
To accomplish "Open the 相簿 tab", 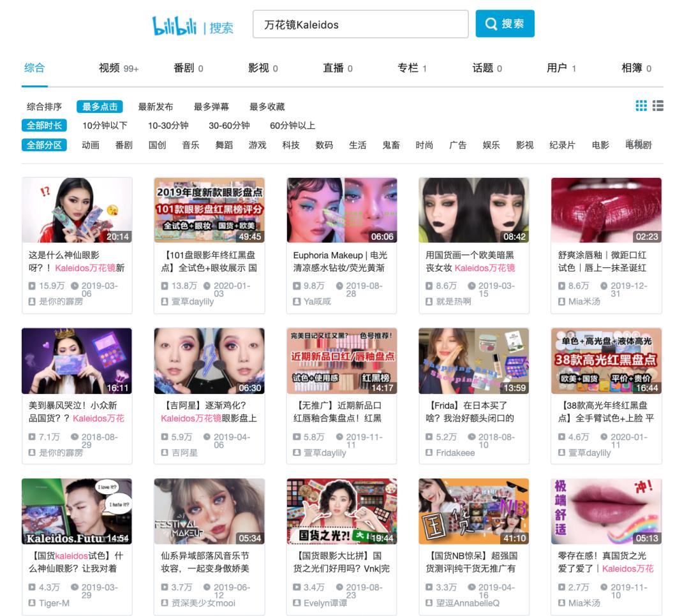I will 636,68.
